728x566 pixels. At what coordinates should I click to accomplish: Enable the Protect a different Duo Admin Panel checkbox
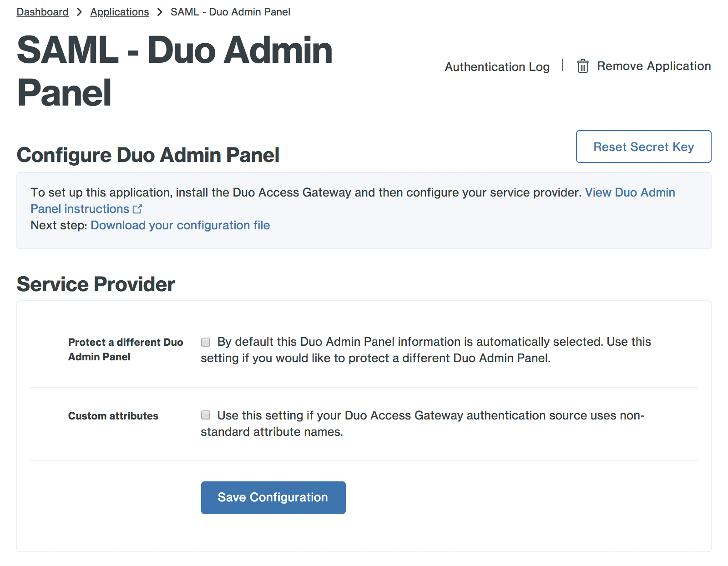coord(205,342)
